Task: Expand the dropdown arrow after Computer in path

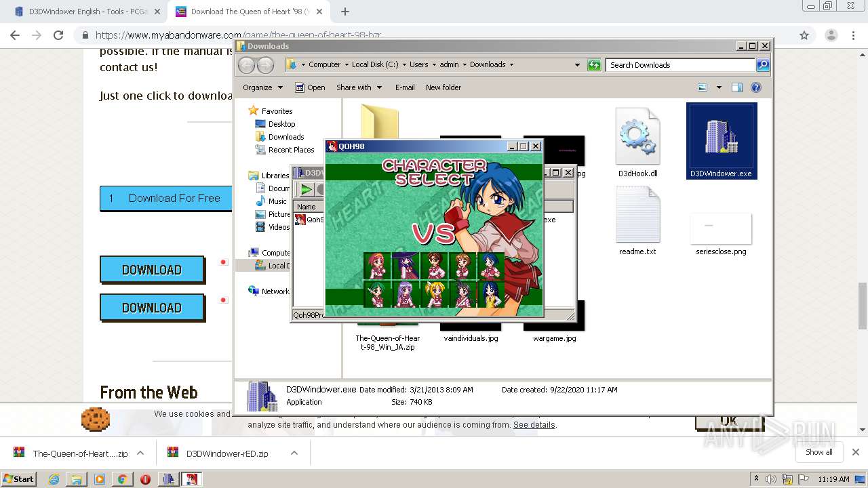Action: pos(346,65)
